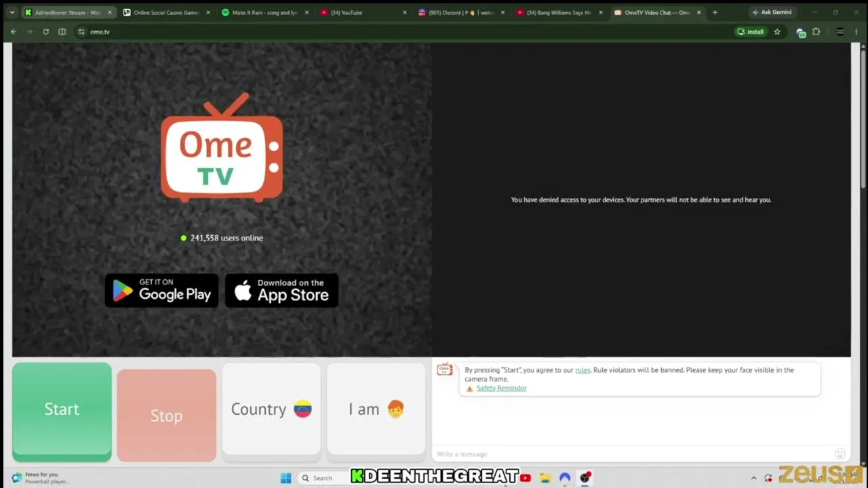Close the OmeTV Video Chat tab
Viewport: 868px width, 488px height.
pyautogui.click(x=699, y=12)
